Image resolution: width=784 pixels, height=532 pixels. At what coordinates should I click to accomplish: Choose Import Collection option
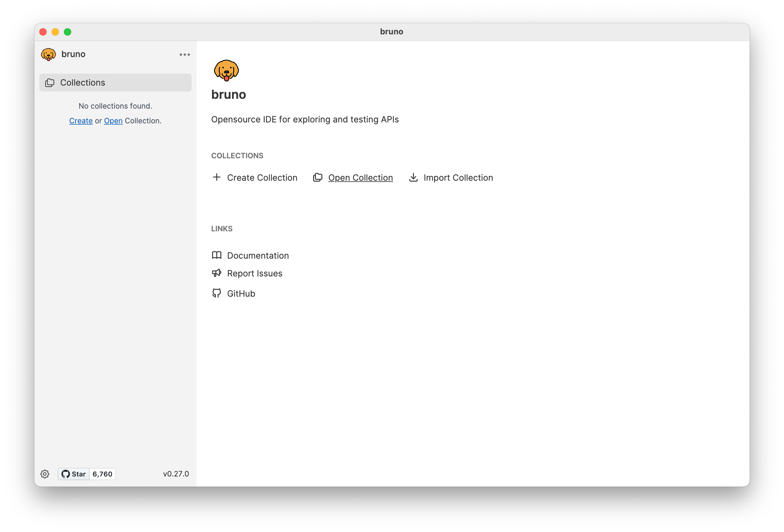click(458, 178)
